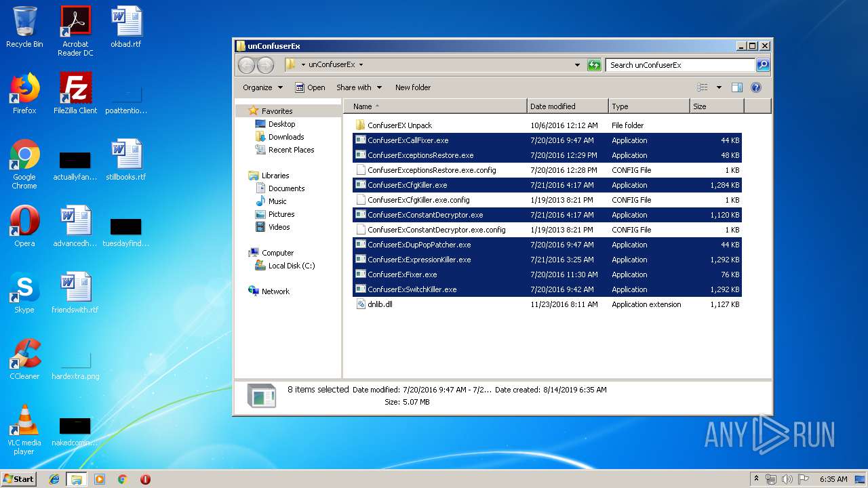Select ConfuserExceptionsRestore.exe.config file
Image resolution: width=868 pixels, height=488 pixels.
[547, 170]
